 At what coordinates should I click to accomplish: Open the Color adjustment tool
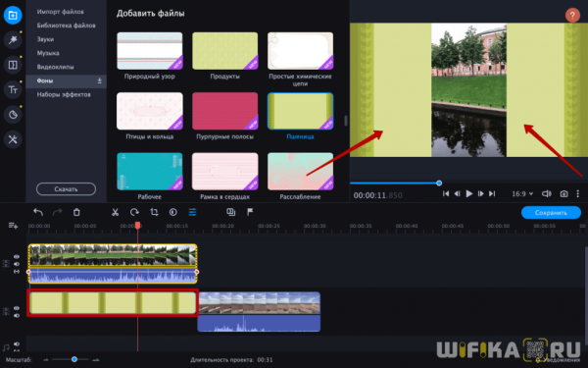tap(173, 212)
